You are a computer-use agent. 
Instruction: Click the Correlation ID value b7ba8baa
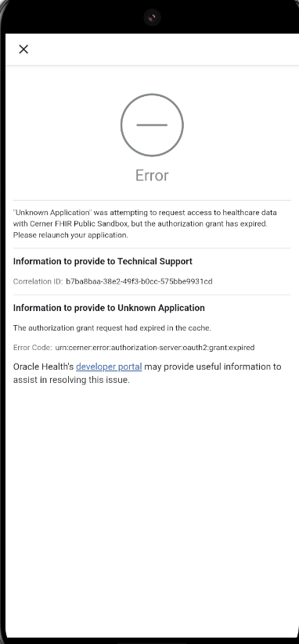click(x=139, y=281)
